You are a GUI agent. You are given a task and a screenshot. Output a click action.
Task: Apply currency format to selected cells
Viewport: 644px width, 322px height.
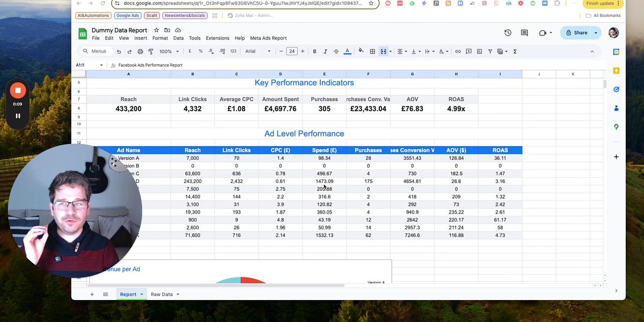point(189,52)
